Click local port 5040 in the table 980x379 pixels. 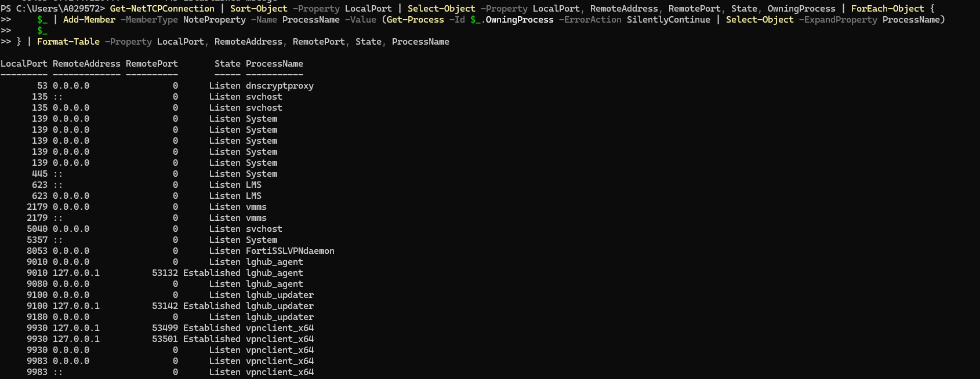(37, 229)
